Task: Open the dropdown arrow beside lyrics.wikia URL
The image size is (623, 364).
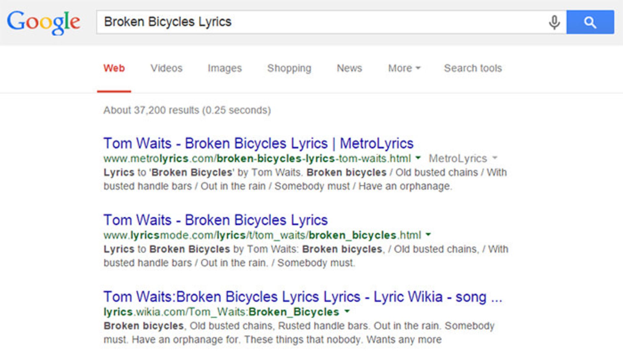Action: tap(347, 311)
